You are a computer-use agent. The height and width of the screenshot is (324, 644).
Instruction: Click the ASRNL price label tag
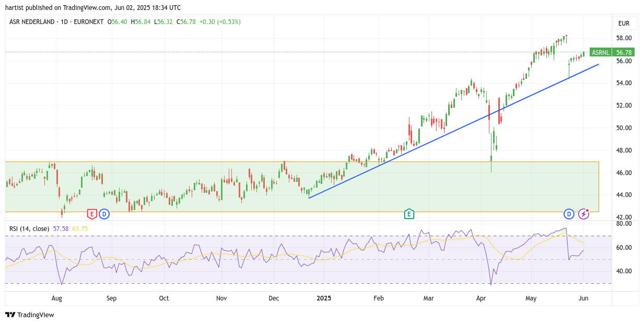click(601, 52)
